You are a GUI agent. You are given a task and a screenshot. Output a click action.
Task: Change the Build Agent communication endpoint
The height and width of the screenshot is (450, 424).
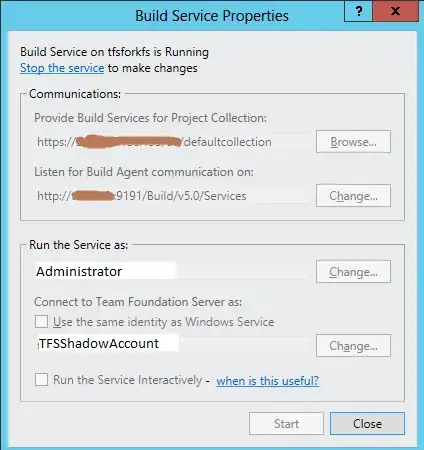coord(353,196)
